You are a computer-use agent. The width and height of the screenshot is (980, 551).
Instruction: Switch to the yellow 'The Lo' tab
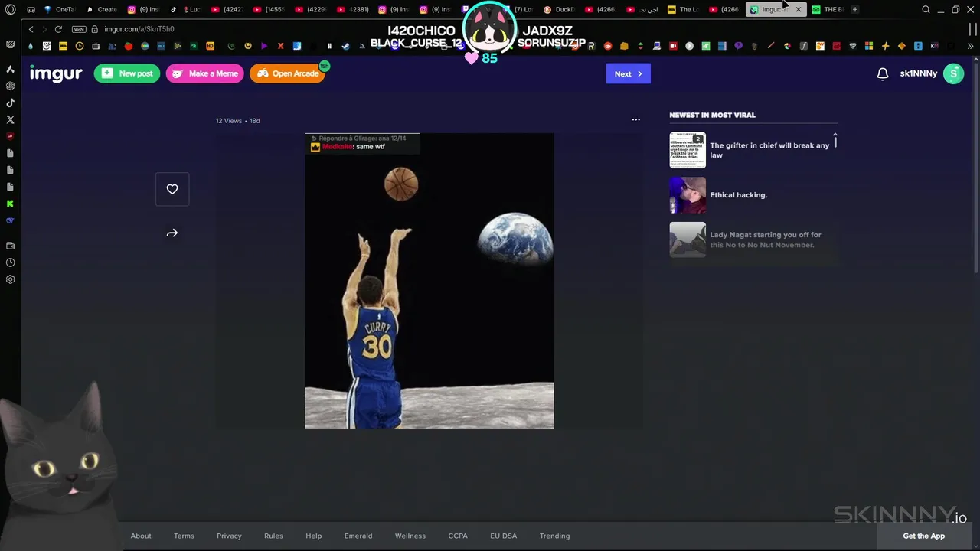point(683,10)
